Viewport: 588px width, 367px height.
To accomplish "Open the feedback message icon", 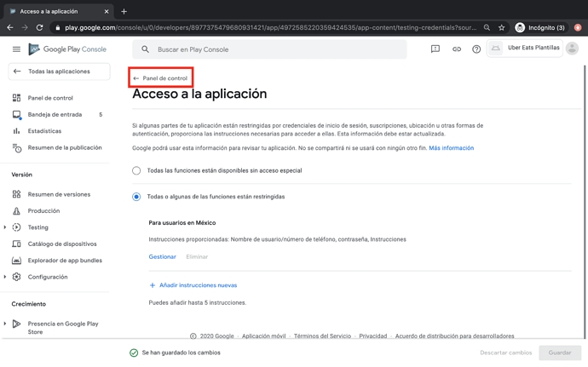I will point(435,49).
